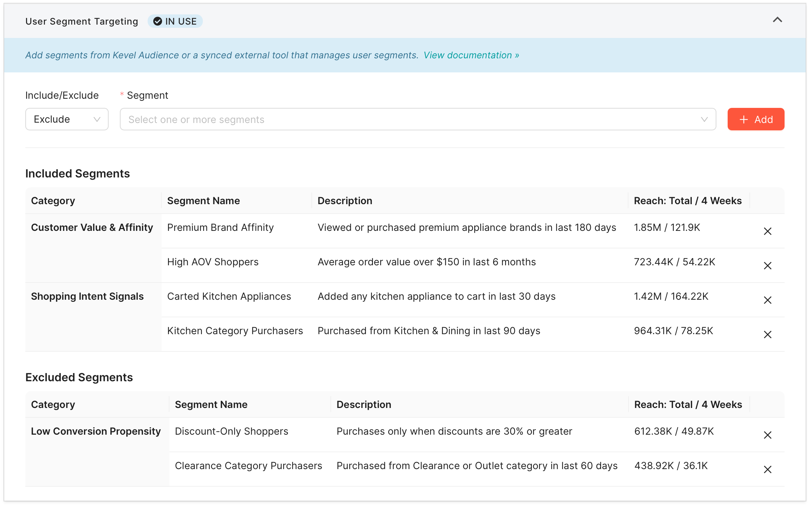Click the Included Segments Category column header
This screenshot has height=506, width=812.
(53, 201)
